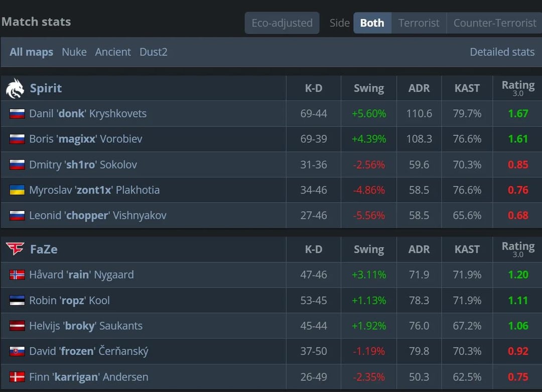The image size is (542, 392).
Task: Click the Norwegian flag beside rain
Action: (17, 275)
